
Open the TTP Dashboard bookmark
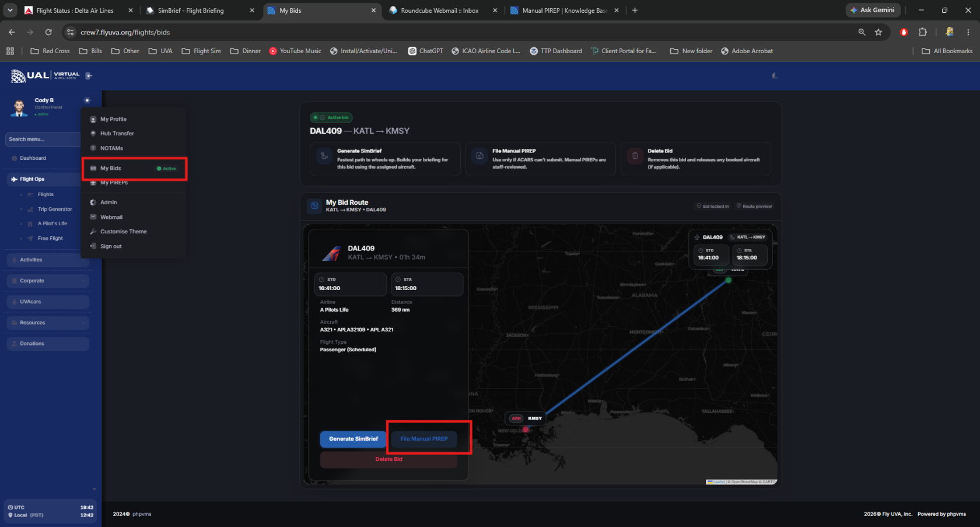(556, 51)
